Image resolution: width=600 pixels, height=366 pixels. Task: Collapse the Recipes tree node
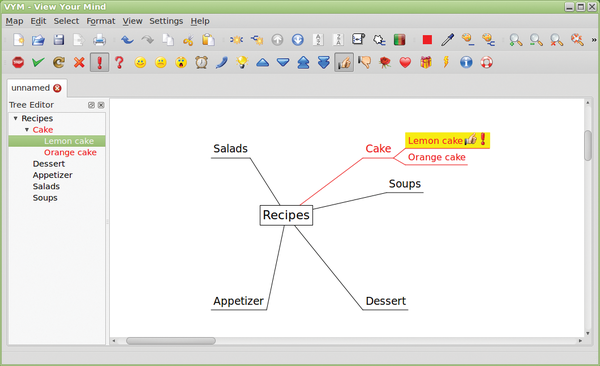click(x=16, y=118)
